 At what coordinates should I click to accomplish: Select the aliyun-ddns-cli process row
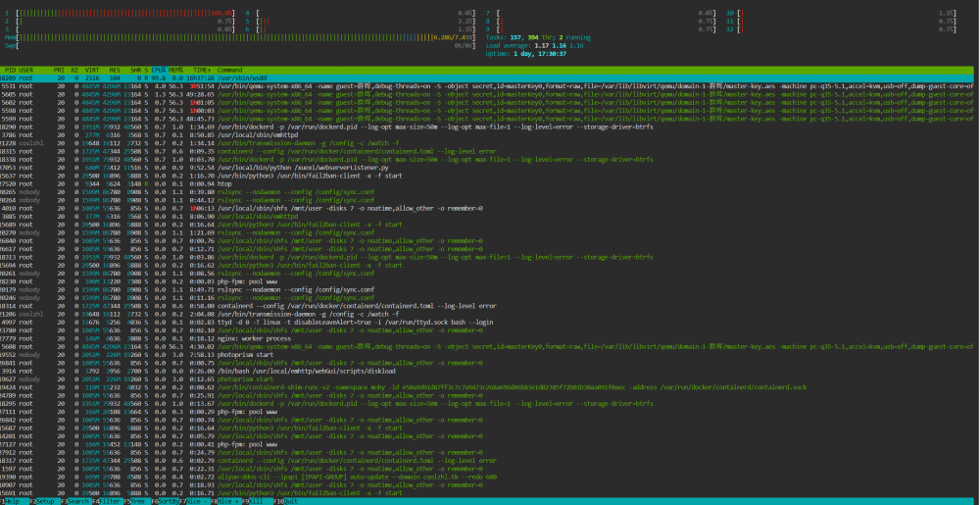tap(487, 477)
